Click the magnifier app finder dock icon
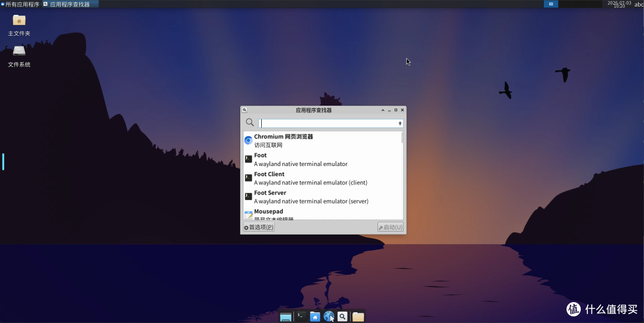This screenshot has height=323, width=644. click(342, 316)
